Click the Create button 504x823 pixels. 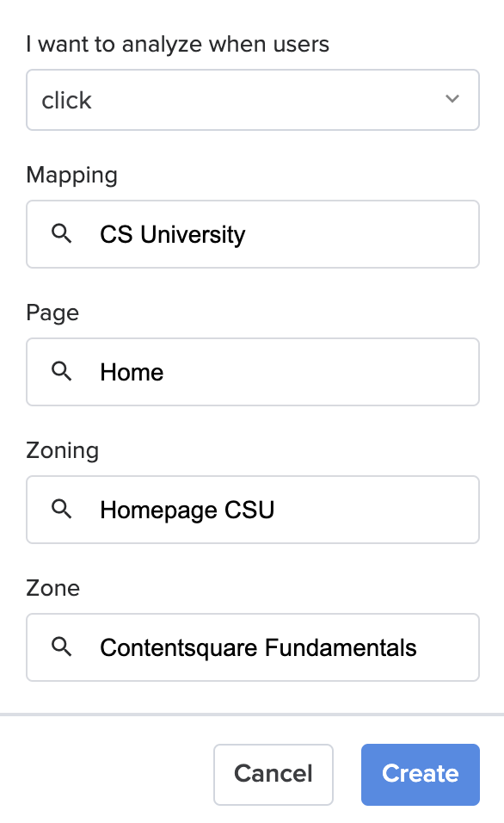pos(420,774)
